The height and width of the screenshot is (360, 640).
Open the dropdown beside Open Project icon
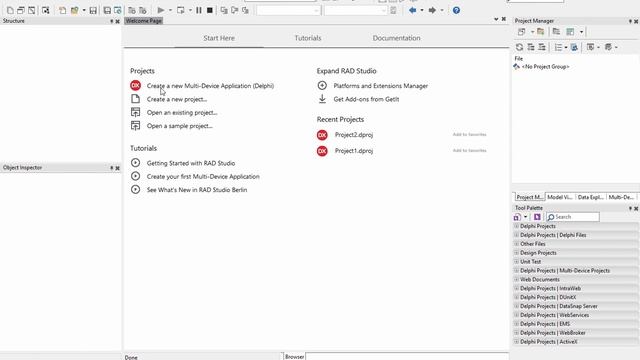point(84,10)
